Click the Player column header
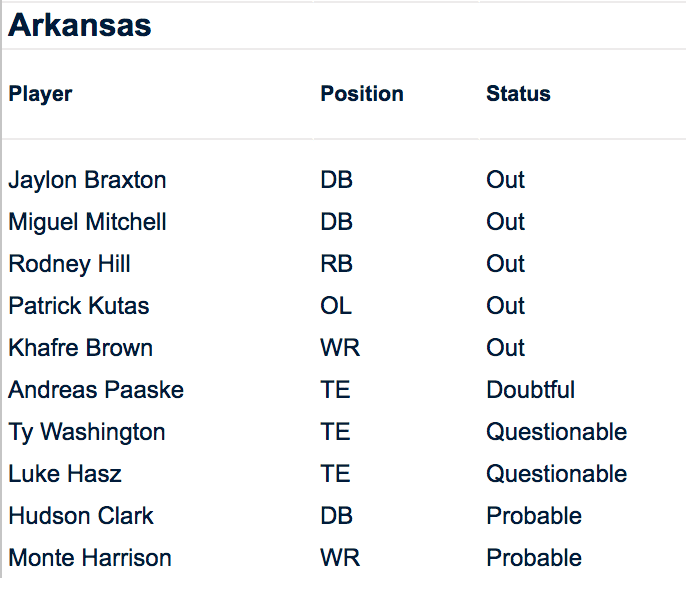 click(40, 94)
